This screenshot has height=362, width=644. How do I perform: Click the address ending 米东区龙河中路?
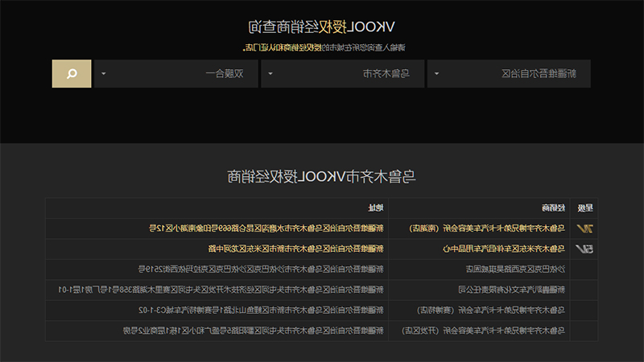tap(295, 249)
